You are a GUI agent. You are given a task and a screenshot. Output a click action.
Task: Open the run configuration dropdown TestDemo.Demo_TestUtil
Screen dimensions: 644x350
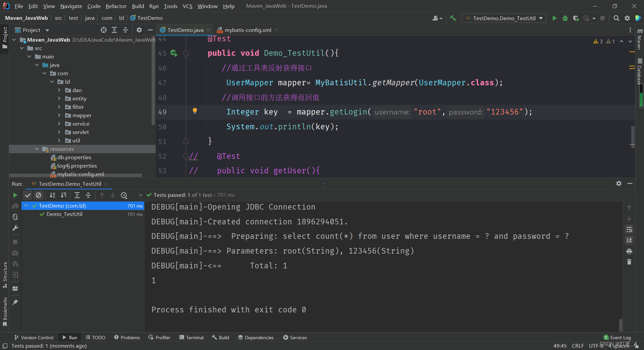[x=504, y=18]
